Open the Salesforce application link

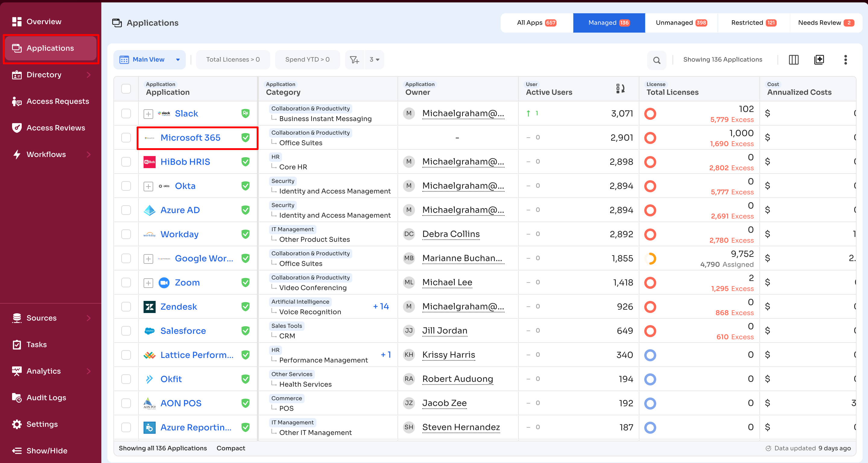click(x=183, y=331)
